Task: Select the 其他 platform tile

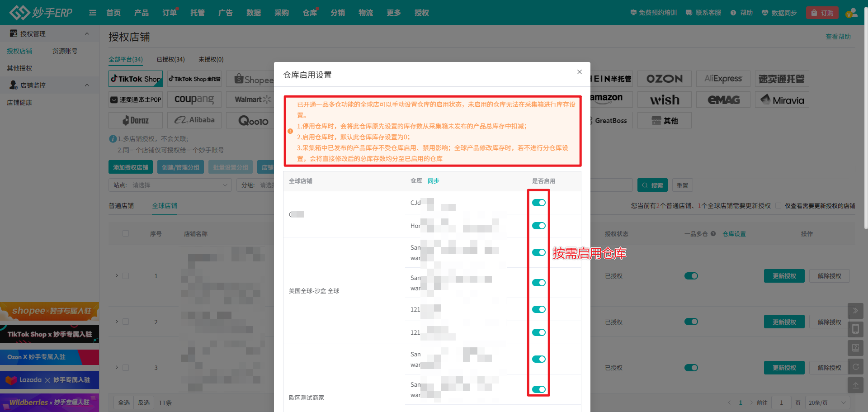Action: pos(665,120)
